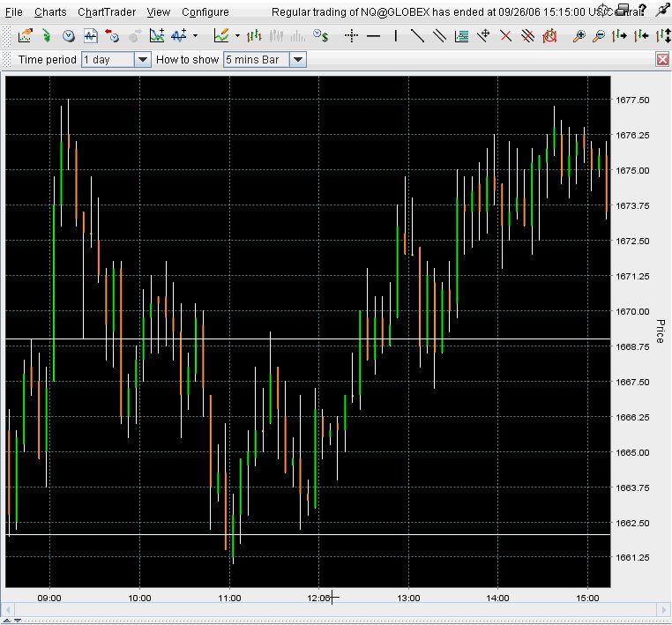
Task: Click the add study chart-plus icon
Action: tap(157, 35)
